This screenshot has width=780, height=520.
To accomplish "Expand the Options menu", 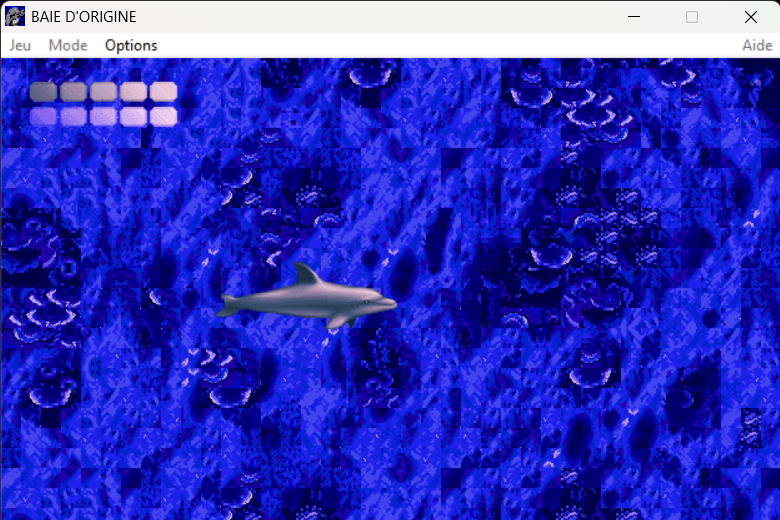I will 131,45.
